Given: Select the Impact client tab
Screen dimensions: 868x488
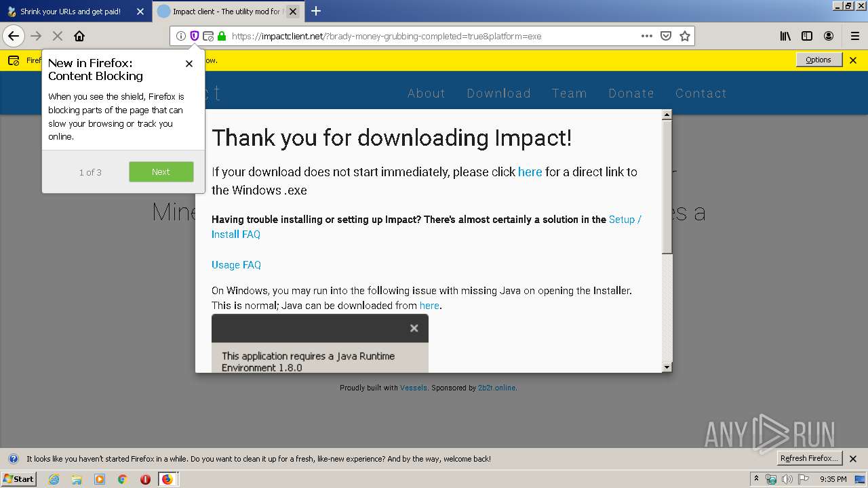Looking at the screenshot, I should (x=229, y=12).
